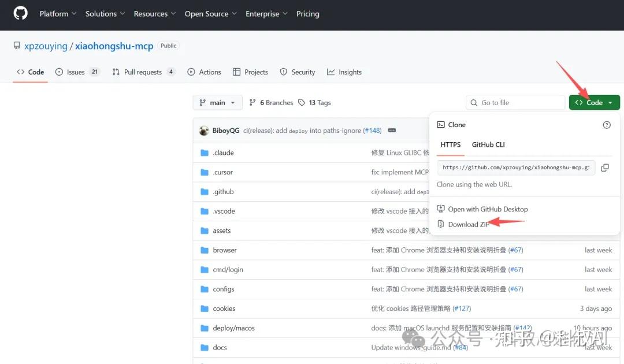The width and height of the screenshot is (624, 364).
Task: Toggle the green Code dropdown button
Action: click(594, 103)
